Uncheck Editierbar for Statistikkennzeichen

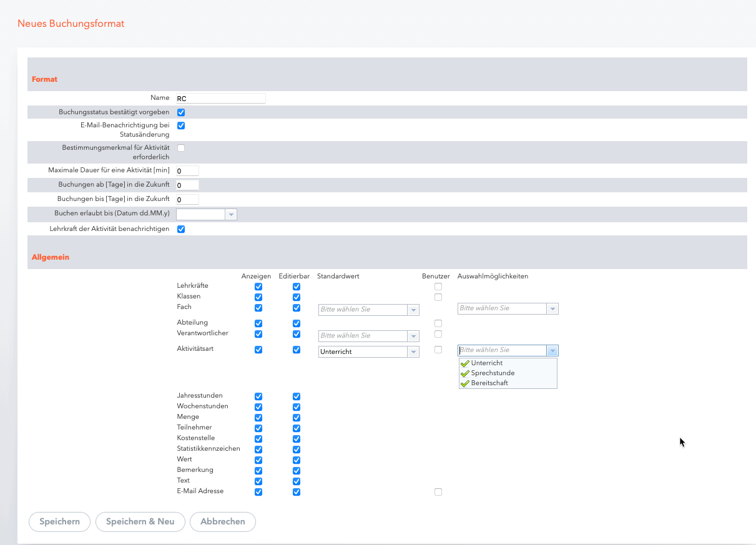(297, 449)
